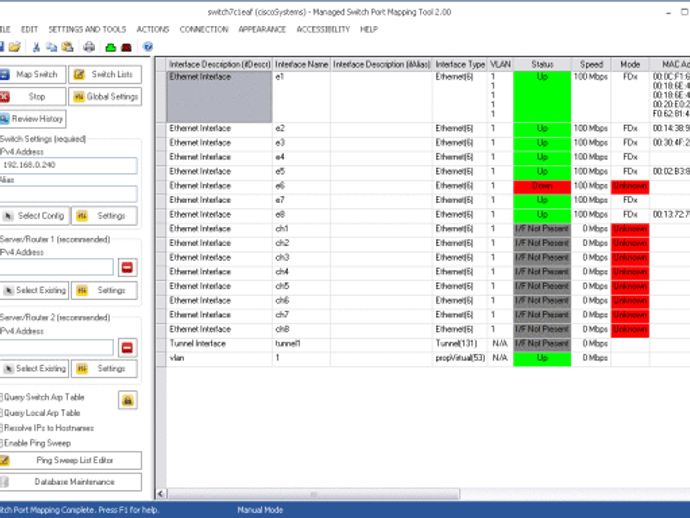690x518 pixels.
Task: Click the paste toolbar icon
Action: (x=67, y=47)
